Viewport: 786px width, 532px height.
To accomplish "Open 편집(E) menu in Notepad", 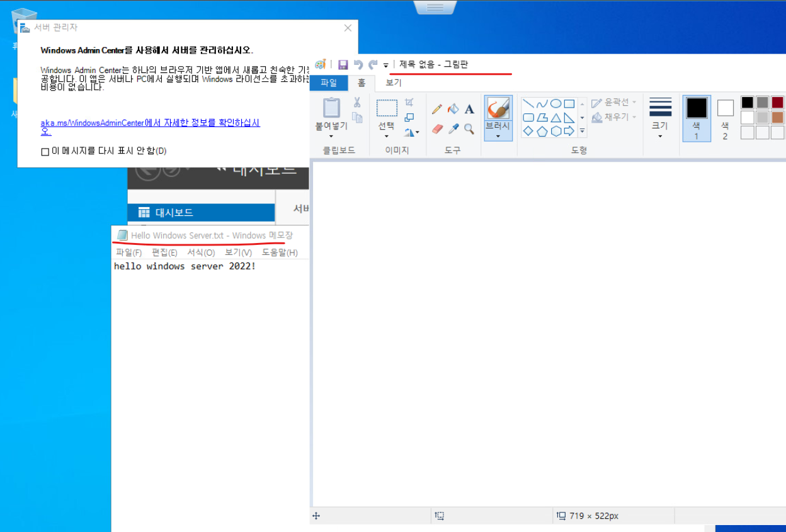I will pos(164,252).
